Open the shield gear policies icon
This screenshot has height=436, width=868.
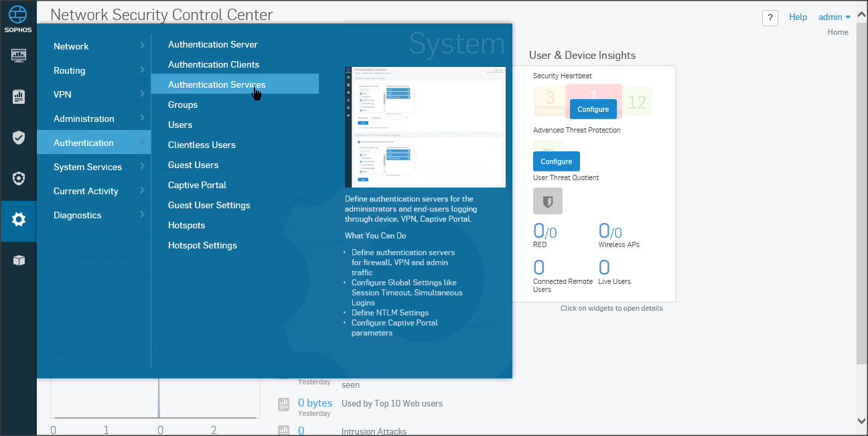click(x=19, y=179)
